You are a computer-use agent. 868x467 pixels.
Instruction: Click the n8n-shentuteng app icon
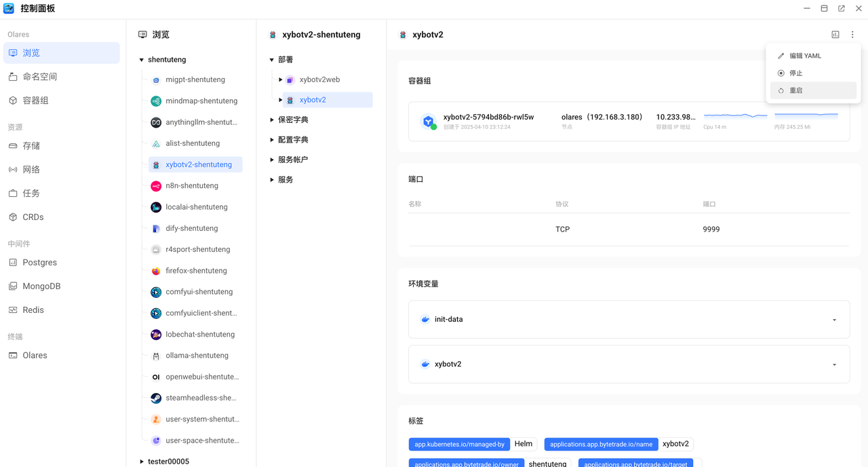(156, 186)
